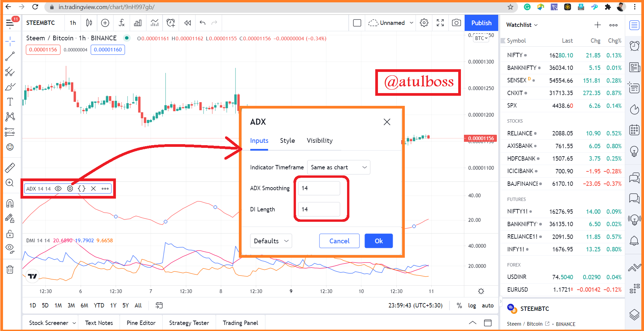Image resolution: width=644 pixels, height=331 pixels.
Task: Open the BTC currency dropdown
Action: click(x=481, y=38)
